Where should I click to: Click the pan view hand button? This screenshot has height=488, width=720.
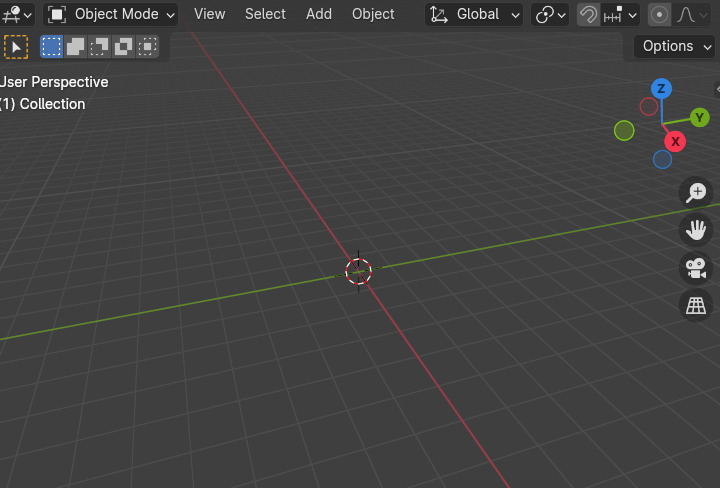[696, 230]
